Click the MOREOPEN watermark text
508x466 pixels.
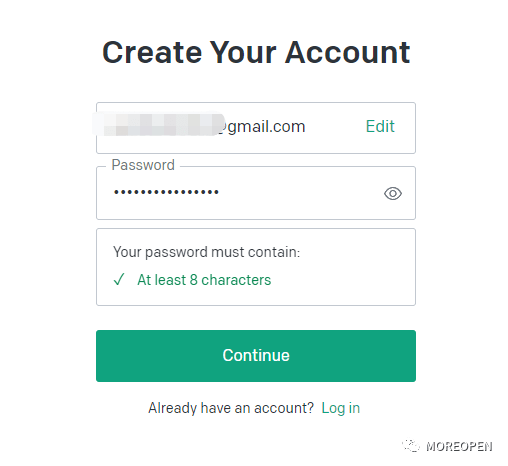(459, 447)
